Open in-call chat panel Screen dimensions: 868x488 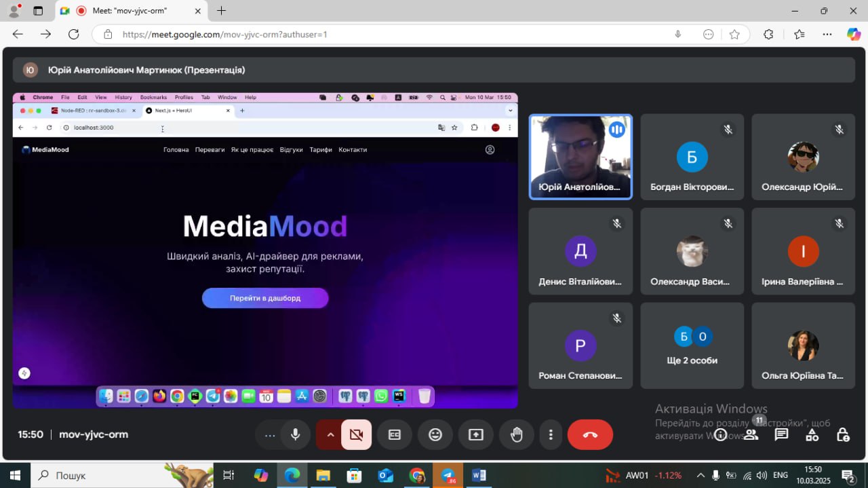pos(781,434)
